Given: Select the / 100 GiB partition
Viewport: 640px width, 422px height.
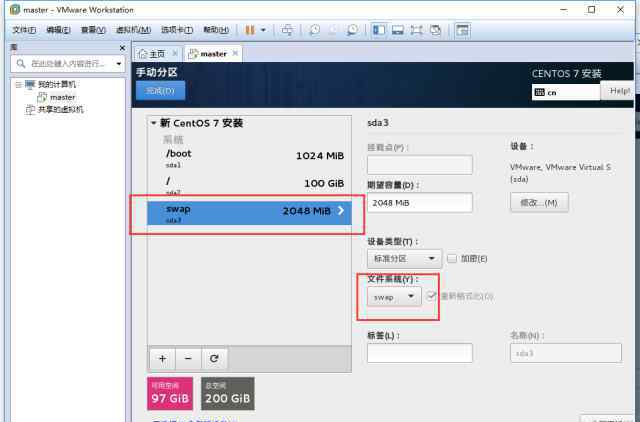Looking at the screenshot, I should (x=249, y=184).
